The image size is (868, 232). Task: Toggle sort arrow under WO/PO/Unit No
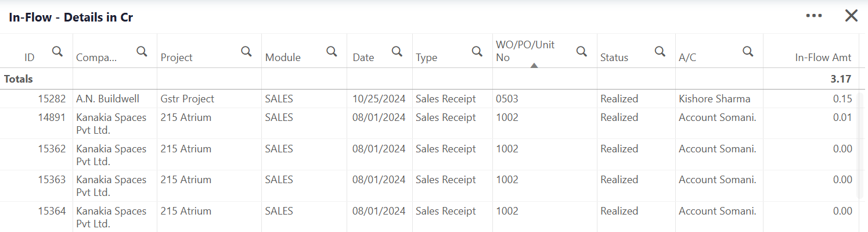point(534,65)
